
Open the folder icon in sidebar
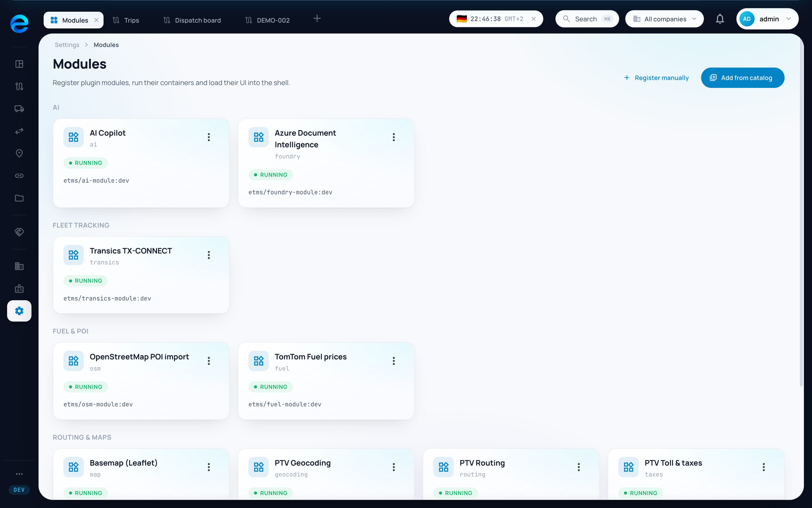pos(20,198)
